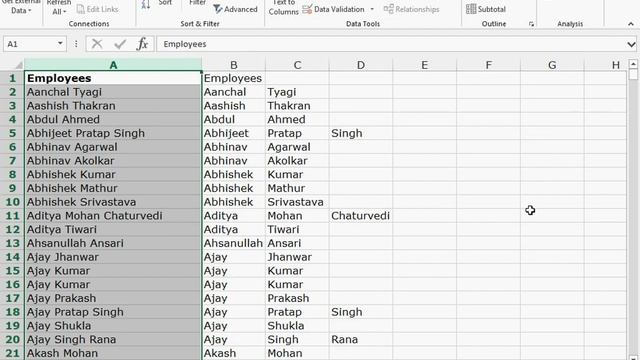
Task: Click cell Shukla in column C
Action: click(297, 326)
